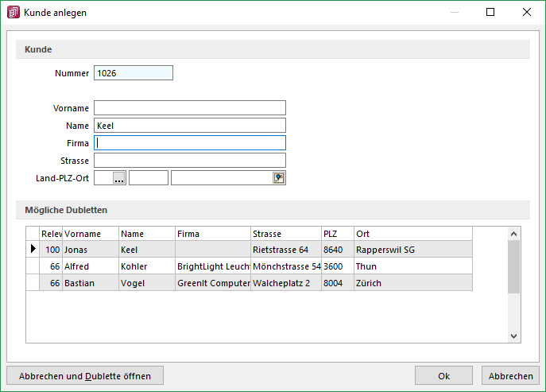Select the cell 'Mönchstrasse 54'
This screenshot has height=392, width=546.
286,266
